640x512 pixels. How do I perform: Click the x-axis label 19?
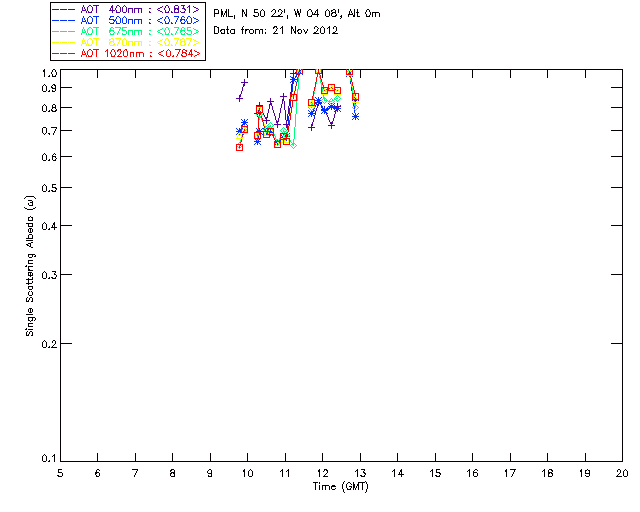(585, 473)
